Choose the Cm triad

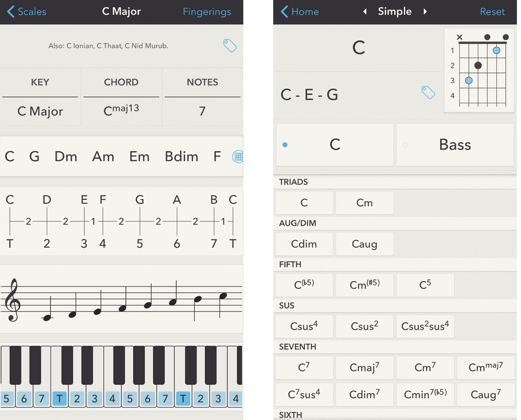pyautogui.click(x=365, y=203)
